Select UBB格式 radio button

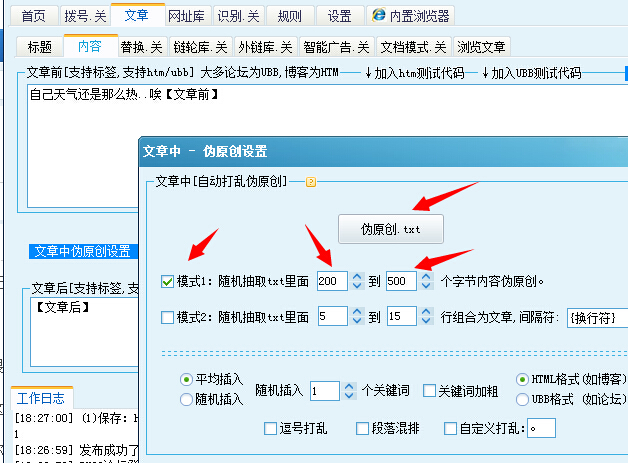point(522,399)
